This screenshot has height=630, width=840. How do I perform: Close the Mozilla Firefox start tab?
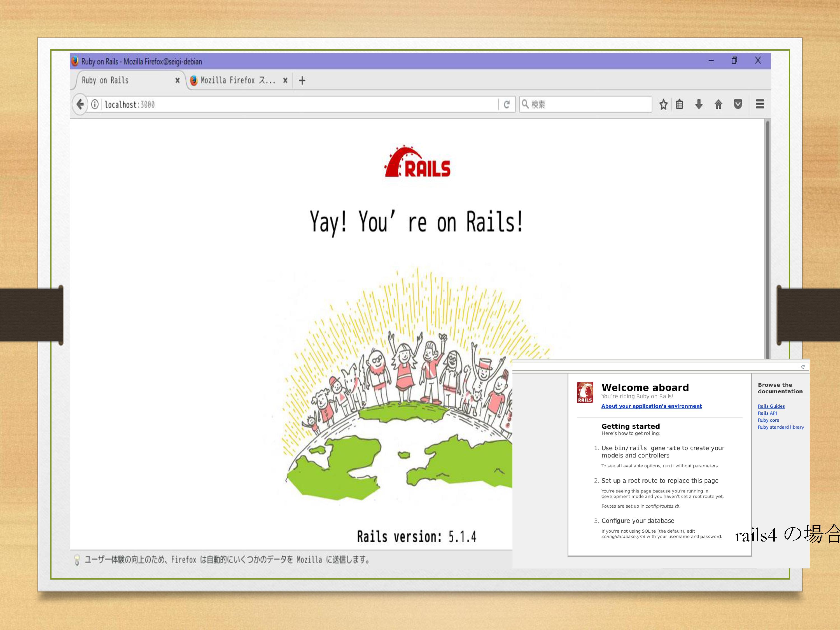[285, 81]
